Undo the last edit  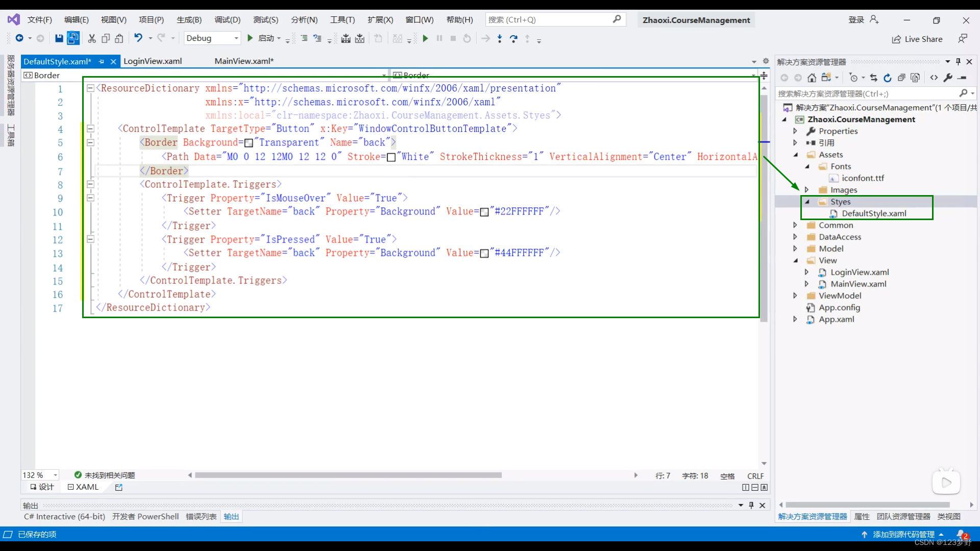(138, 38)
